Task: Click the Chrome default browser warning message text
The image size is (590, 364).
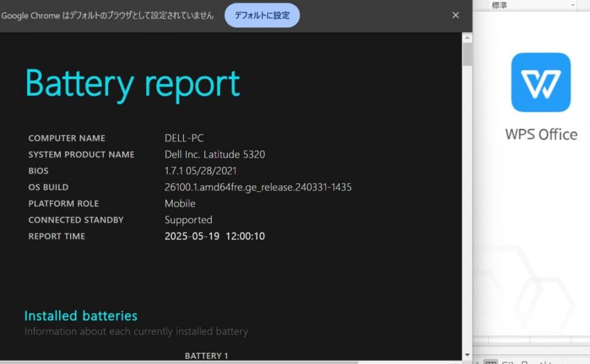Action: 107,15
